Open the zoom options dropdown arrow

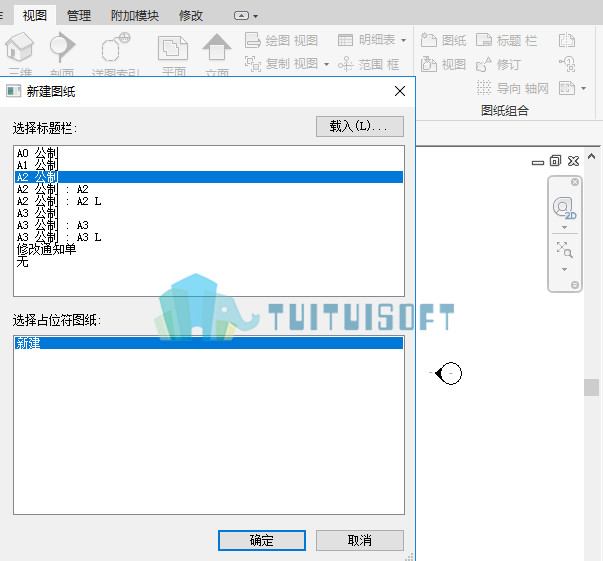click(564, 269)
